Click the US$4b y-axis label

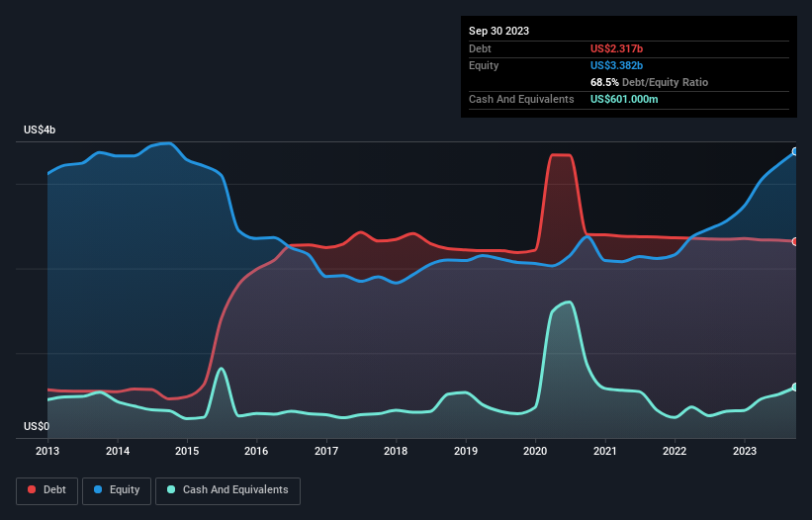(x=40, y=130)
